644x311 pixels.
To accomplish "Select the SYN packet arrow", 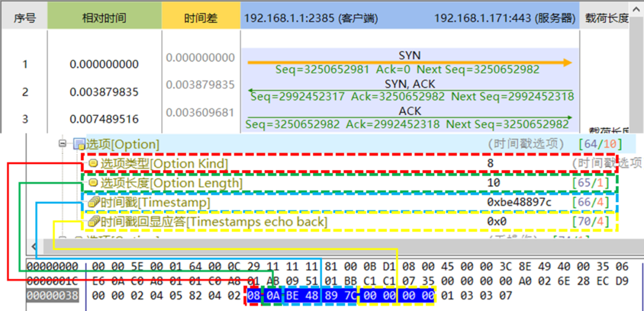I will tap(410, 63).
